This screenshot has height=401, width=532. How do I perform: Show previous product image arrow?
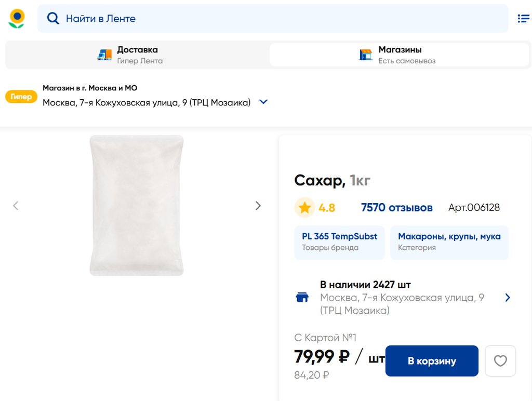(x=16, y=206)
